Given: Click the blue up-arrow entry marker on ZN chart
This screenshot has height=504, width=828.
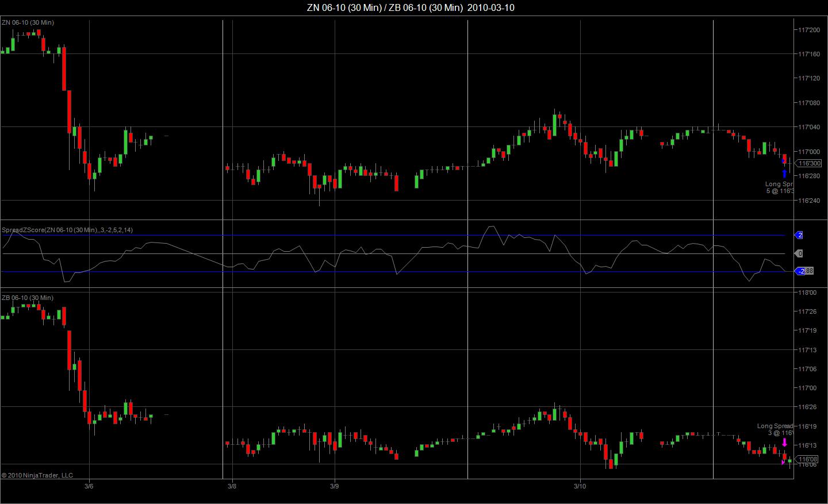Looking at the screenshot, I should (784, 174).
